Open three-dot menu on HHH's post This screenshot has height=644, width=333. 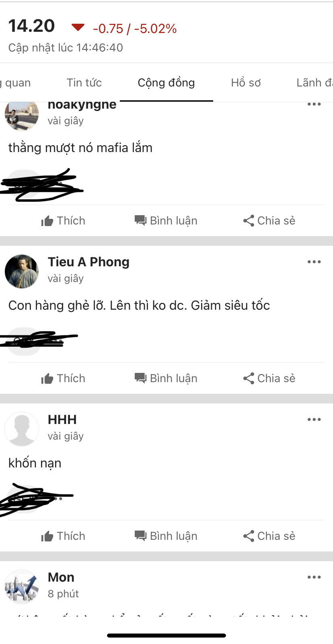(x=314, y=420)
